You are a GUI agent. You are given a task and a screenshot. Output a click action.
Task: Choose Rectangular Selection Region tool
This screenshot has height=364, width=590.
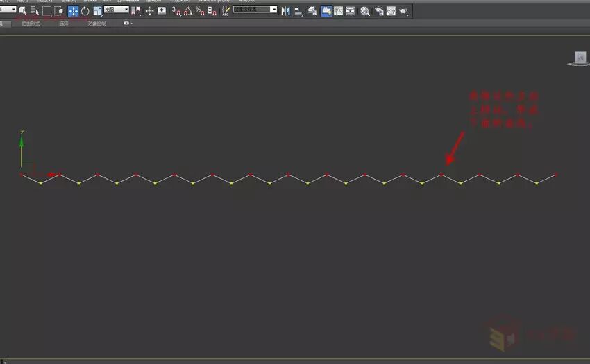point(47,11)
